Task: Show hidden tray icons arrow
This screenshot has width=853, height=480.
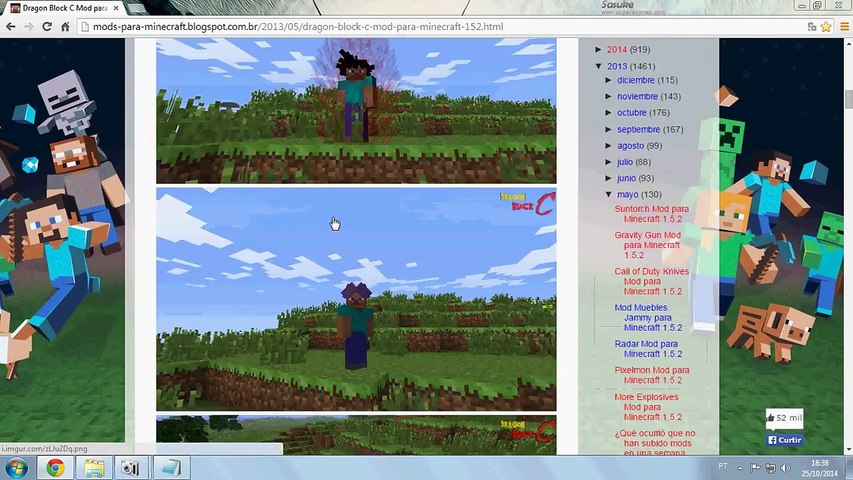Action: point(740,467)
